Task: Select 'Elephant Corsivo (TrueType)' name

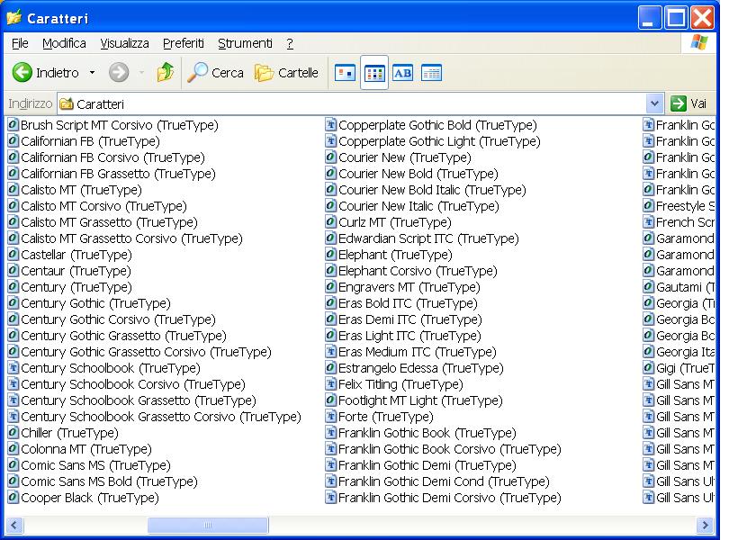Action: pyautogui.click(x=418, y=271)
